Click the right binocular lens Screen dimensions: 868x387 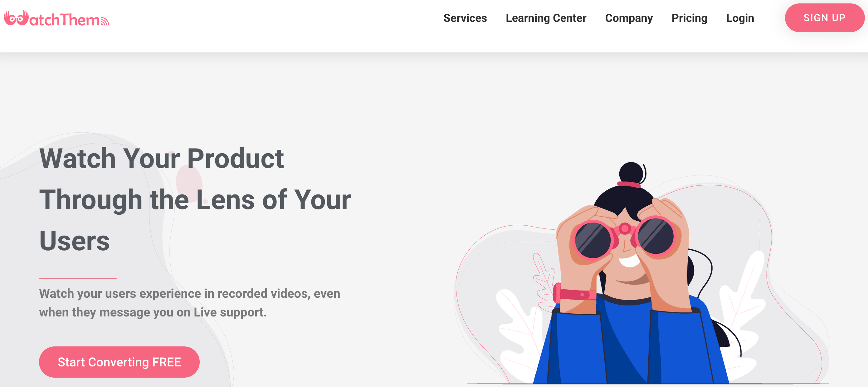tap(656, 236)
